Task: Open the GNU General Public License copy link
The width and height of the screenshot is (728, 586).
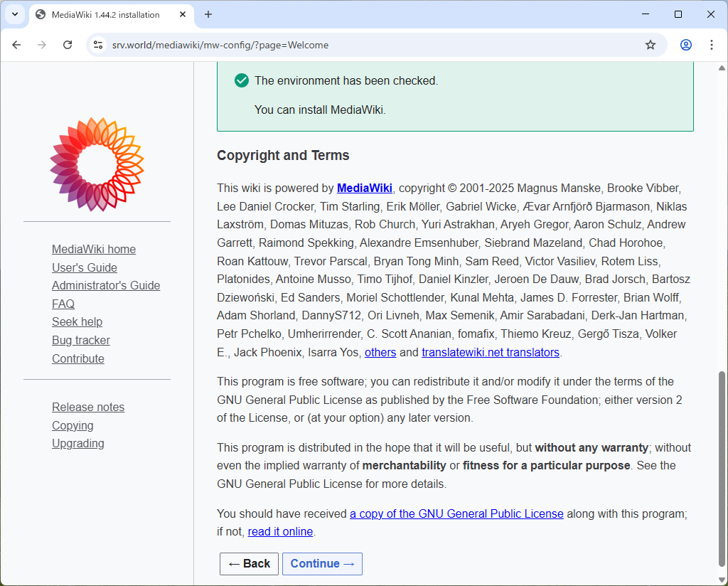Action: pos(456,513)
